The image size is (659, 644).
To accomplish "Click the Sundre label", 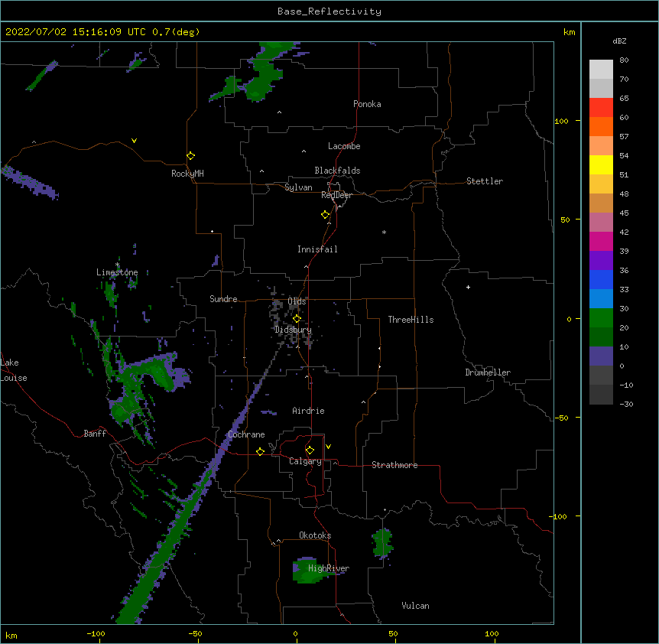I will (x=223, y=299).
